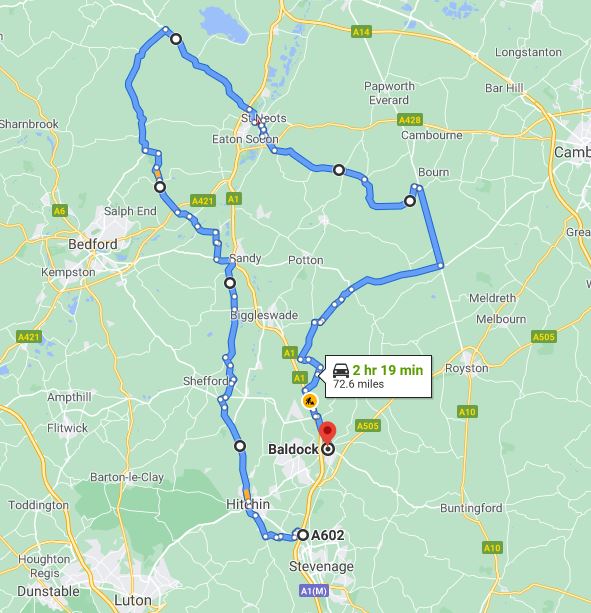Click the St Neots town label
This screenshot has width=591, height=613.
pyautogui.click(x=263, y=118)
